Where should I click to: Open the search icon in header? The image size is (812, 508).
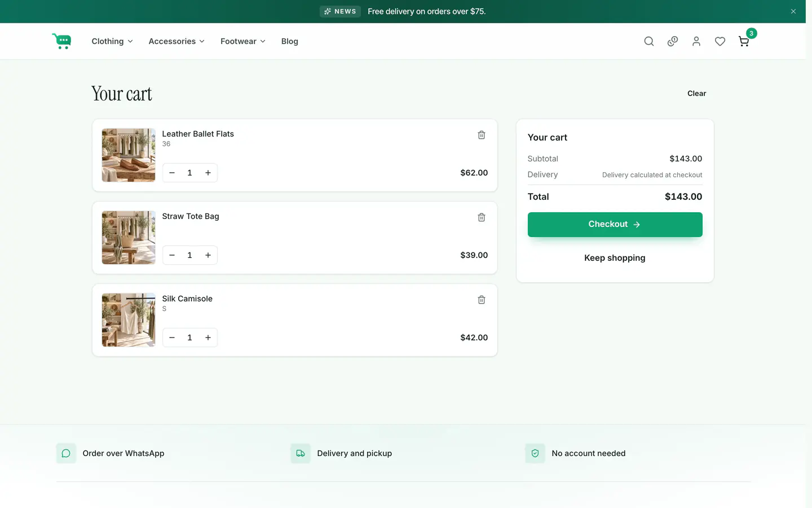pyautogui.click(x=649, y=41)
